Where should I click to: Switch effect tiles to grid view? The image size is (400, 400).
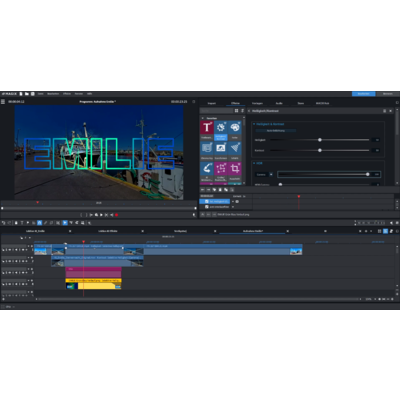(x=236, y=111)
